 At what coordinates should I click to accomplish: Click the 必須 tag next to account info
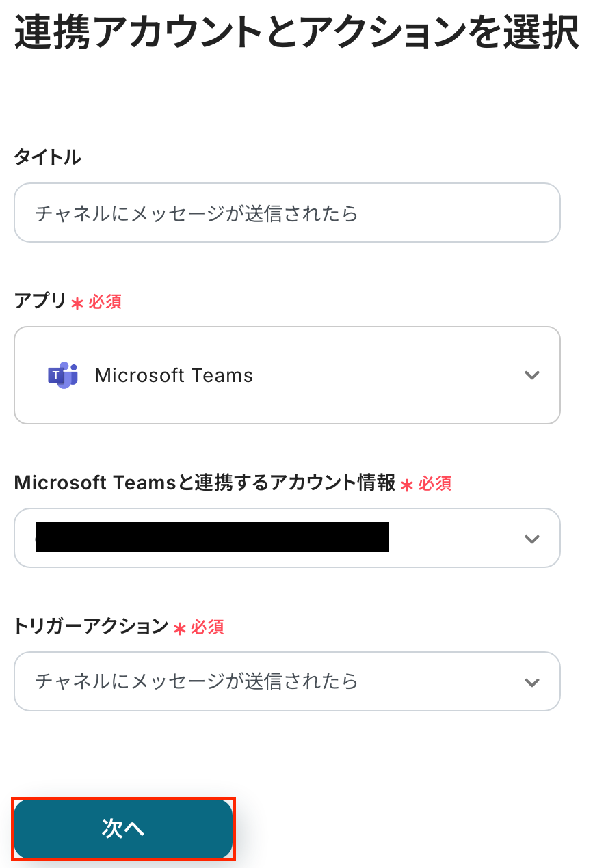pyautogui.click(x=435, y=484)
